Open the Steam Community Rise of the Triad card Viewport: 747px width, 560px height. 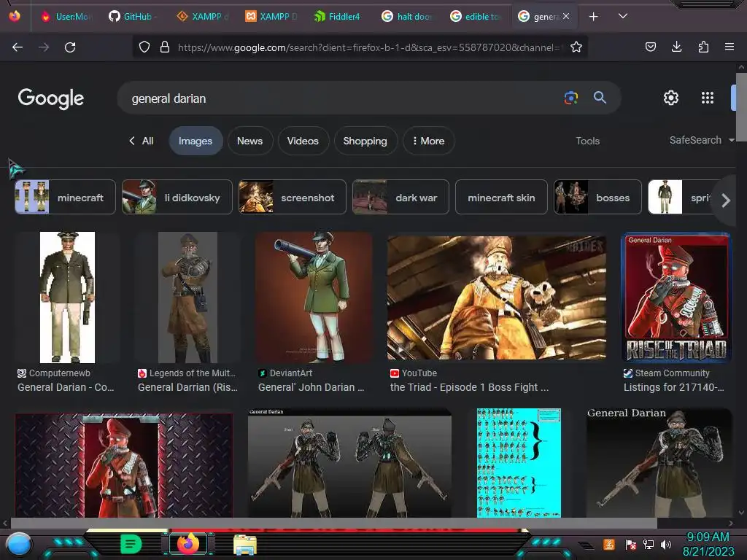676,297
